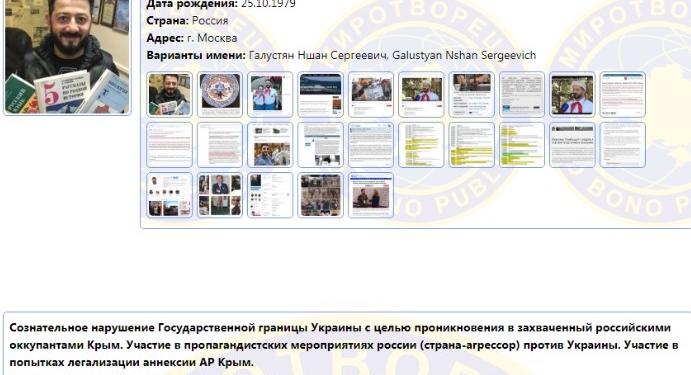Select the birth date value 25.10.1979
The width and height of the screenshot is (691, 375).
(268, 4)
